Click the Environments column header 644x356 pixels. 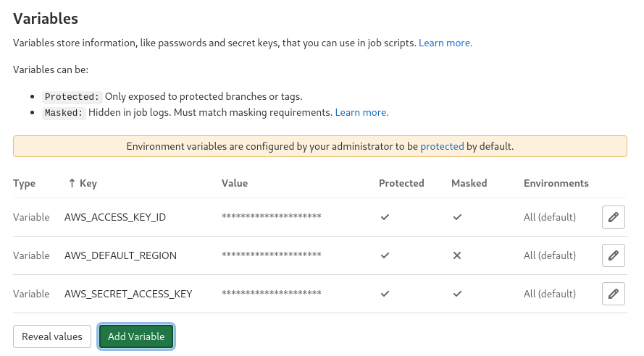[x=556, y=183]
